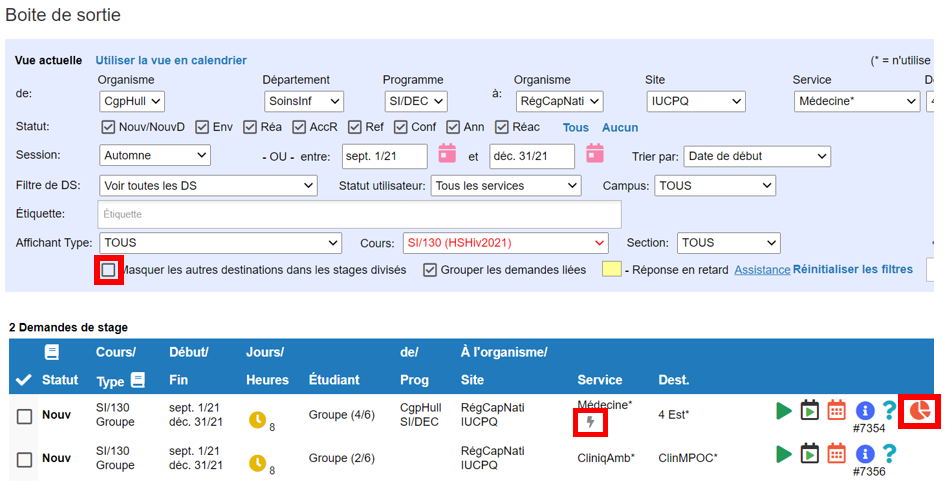Viewport: 946px width, 481px height.
Task: Click the question mark for request #7356
Action: (x=888, y=453)
